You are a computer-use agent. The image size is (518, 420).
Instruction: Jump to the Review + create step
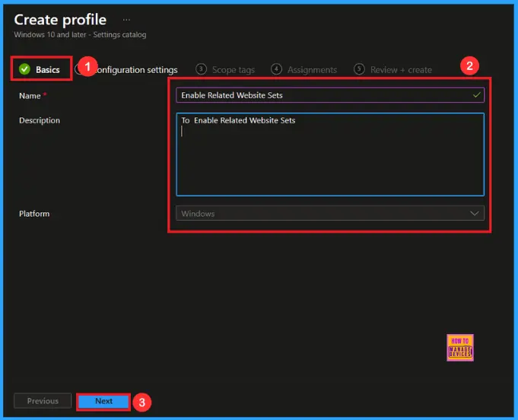(392, 70)
